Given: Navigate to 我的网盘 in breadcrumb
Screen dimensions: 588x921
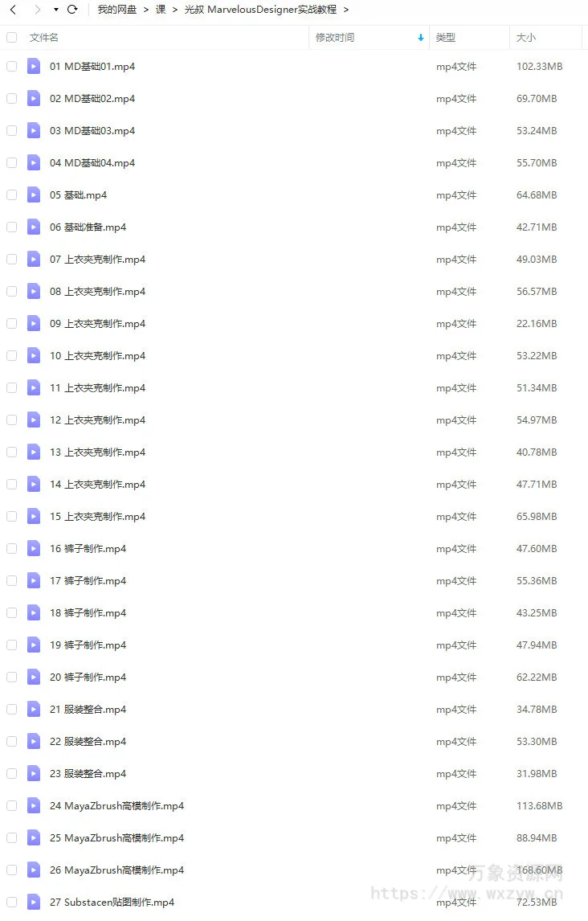Looking at the screenshot, I should pyautogui.click(x=116, y=10).
